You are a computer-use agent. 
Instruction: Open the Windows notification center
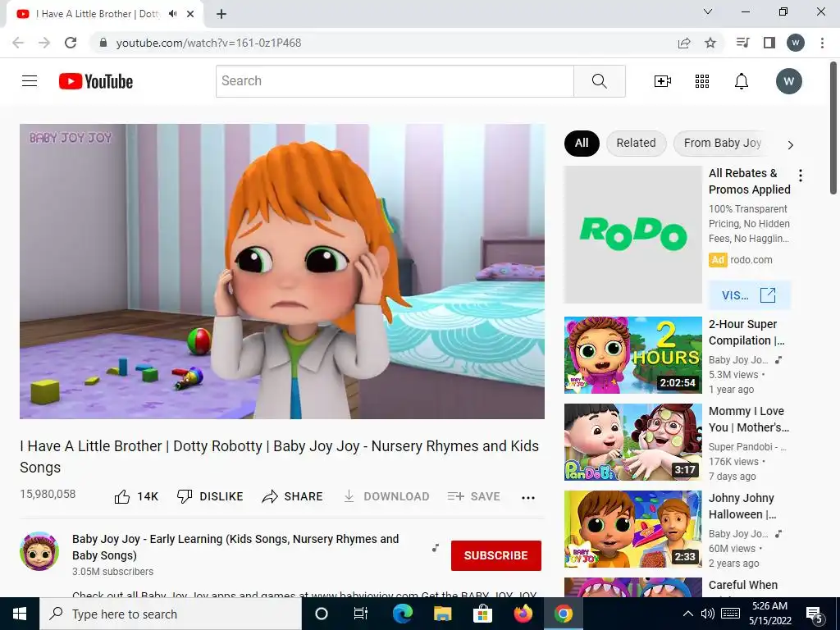click(815, 615)
